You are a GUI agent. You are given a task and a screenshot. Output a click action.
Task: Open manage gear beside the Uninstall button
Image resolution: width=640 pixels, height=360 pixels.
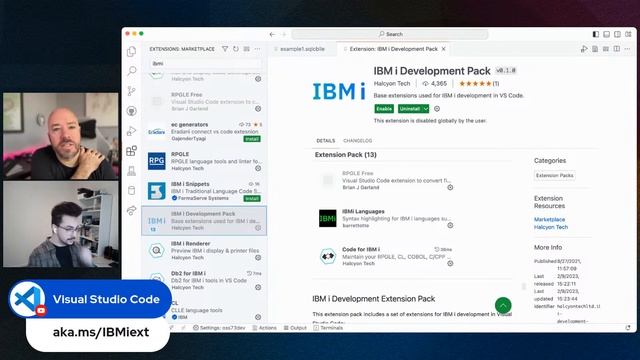[x=437, y=109]
